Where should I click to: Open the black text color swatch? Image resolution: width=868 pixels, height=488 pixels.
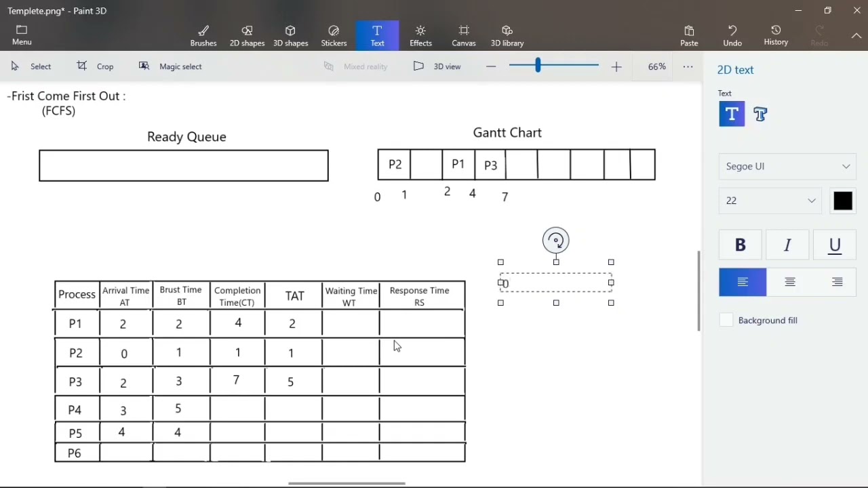(x=843, y=201)
